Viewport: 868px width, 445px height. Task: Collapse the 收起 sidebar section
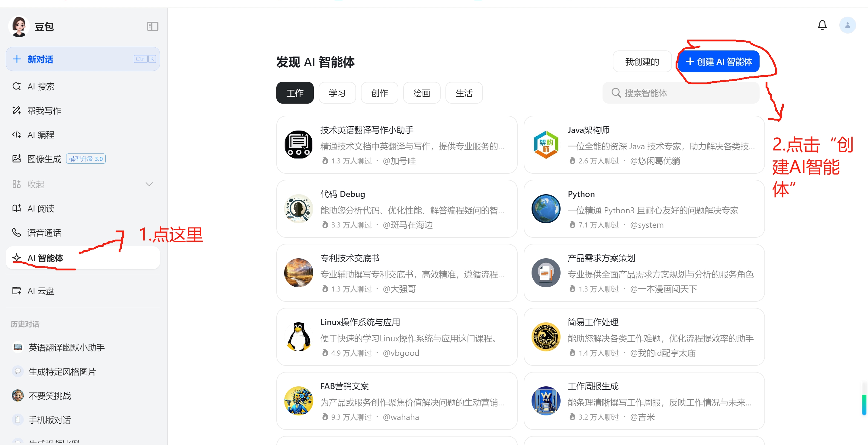pos(36,184)
